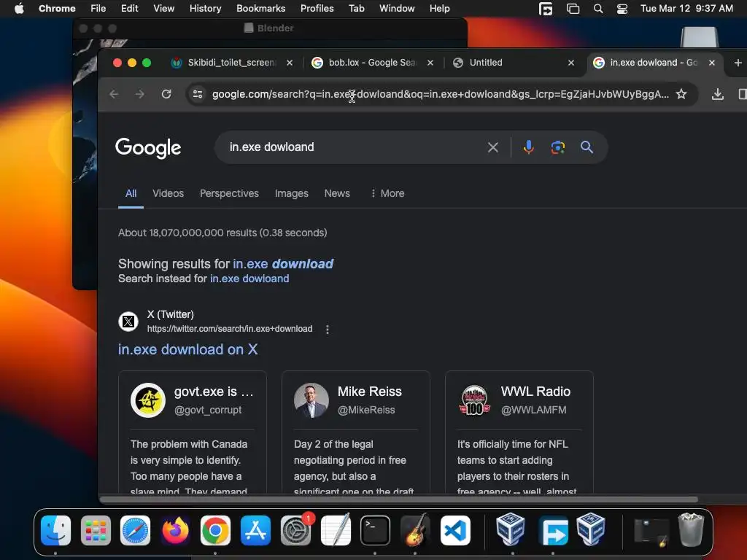Open Trash in the dock
747x560 pixels.
(x=691, y=530)
